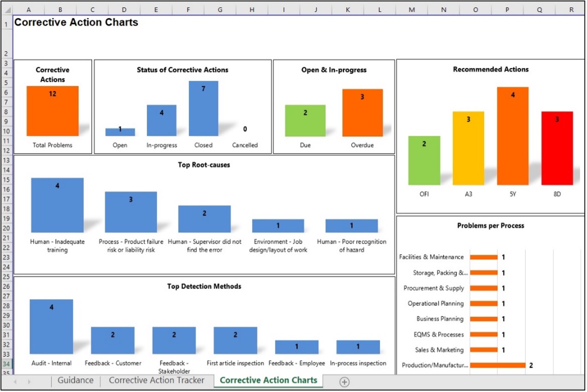Click the New sheet plus icon

coord(344,382)
